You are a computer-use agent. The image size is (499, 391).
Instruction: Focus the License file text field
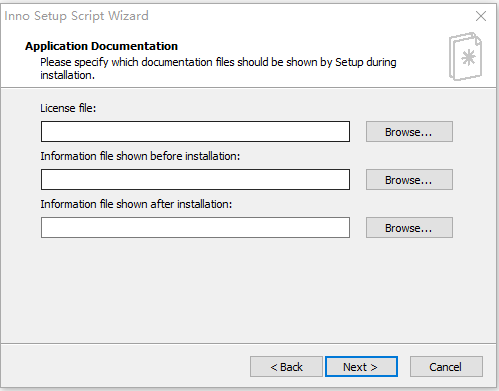point(195,132)
